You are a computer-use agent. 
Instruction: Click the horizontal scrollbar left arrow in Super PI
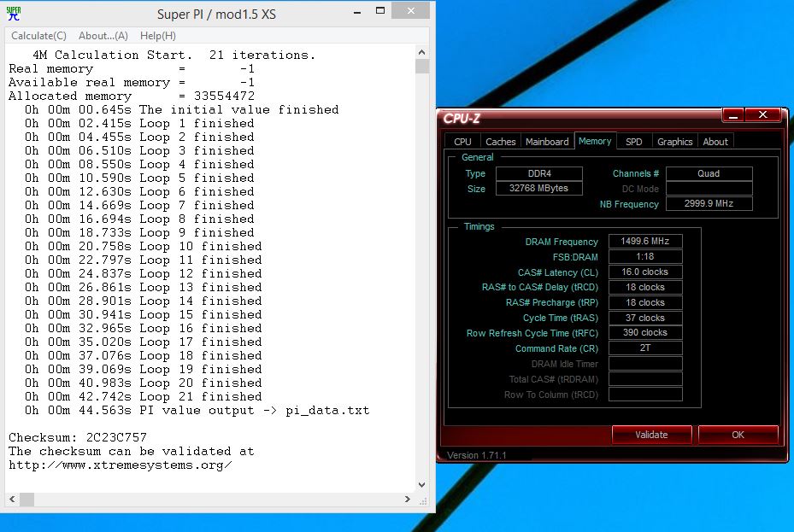pos(12,500)
